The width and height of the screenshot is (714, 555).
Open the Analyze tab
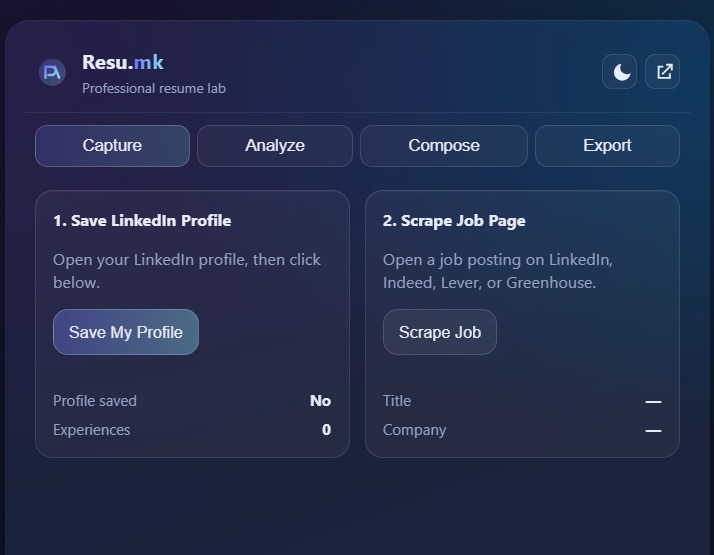[x=275, y=146]
